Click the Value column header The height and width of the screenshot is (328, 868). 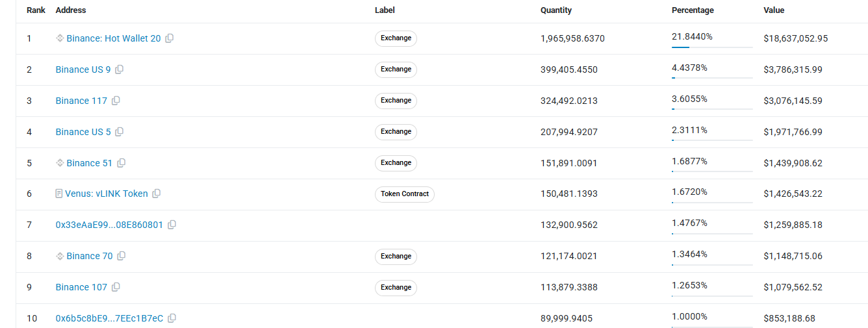point(774,10)
